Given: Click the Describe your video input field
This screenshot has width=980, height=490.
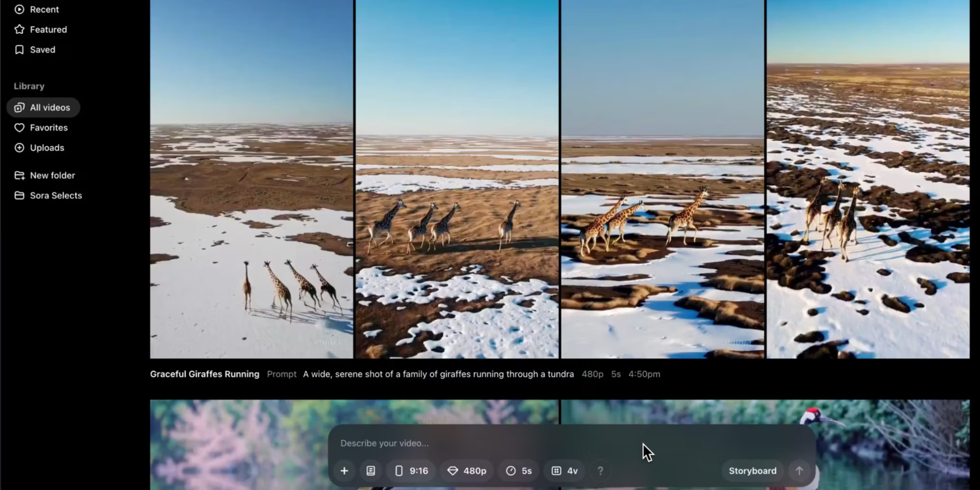Looking at the screenshot, I should point(490,443).
